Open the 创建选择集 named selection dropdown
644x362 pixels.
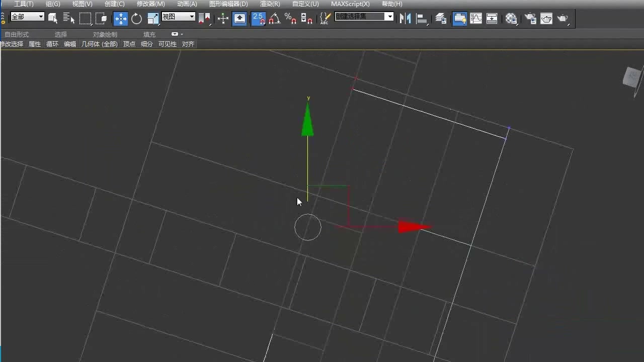(364, 17)
